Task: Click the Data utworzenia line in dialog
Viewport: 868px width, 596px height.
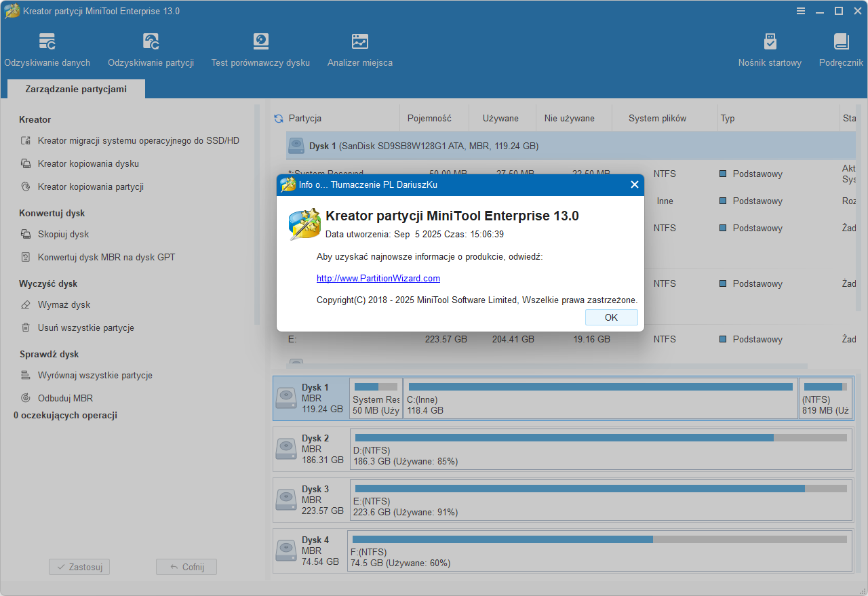Action: click(414, 235)
